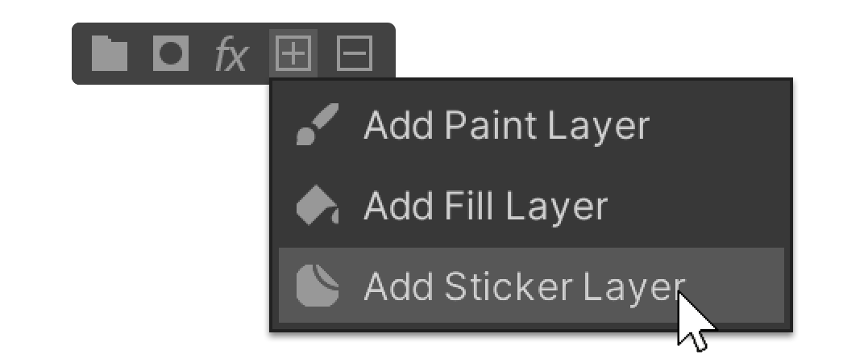
Task: Choose Add Paint Layer from the menu
Action: click(531, 126)
